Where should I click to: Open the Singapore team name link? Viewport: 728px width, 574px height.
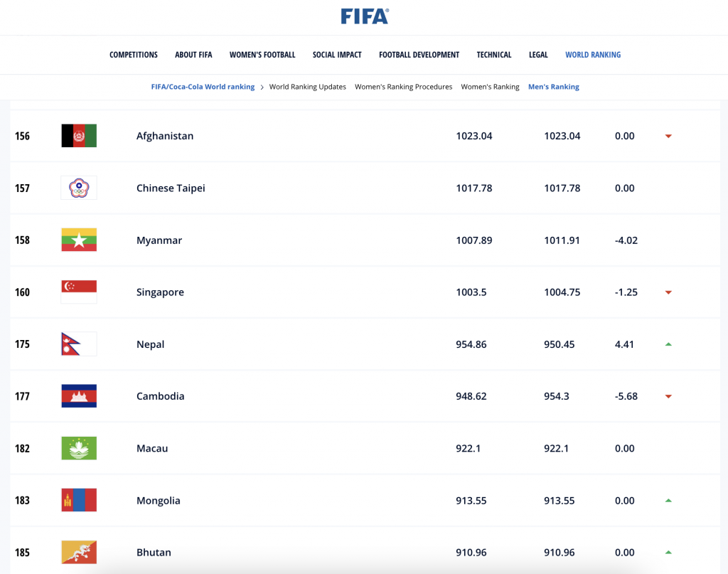point(160,292)
